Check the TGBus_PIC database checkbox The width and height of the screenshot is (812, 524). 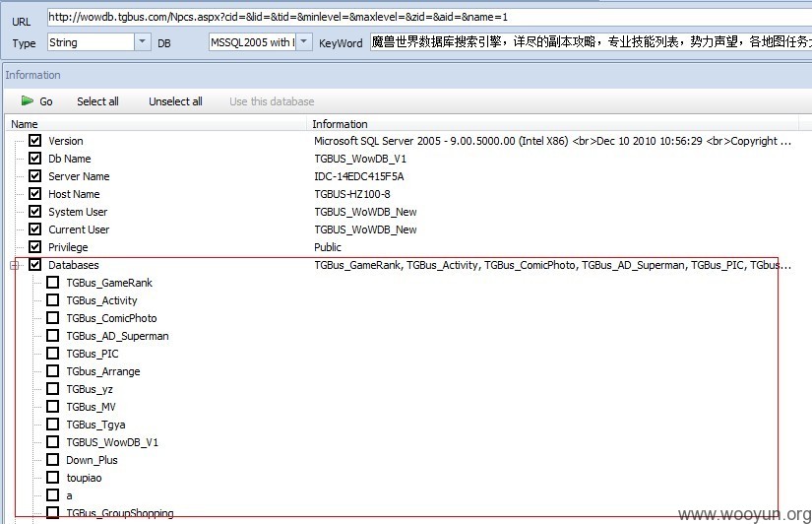coord(53,353)
